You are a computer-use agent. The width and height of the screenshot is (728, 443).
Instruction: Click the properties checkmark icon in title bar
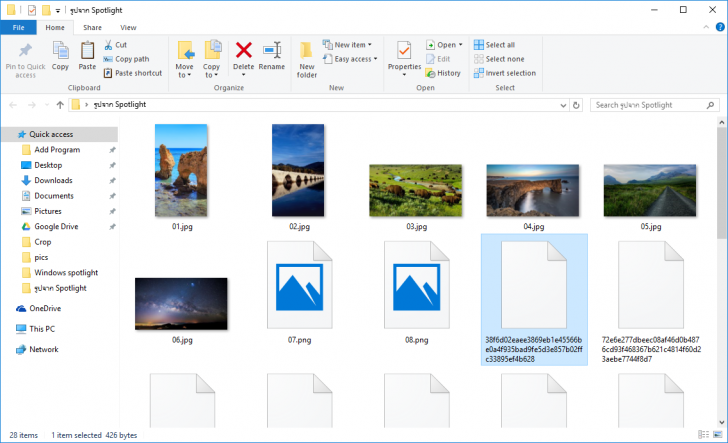[32, 10]
